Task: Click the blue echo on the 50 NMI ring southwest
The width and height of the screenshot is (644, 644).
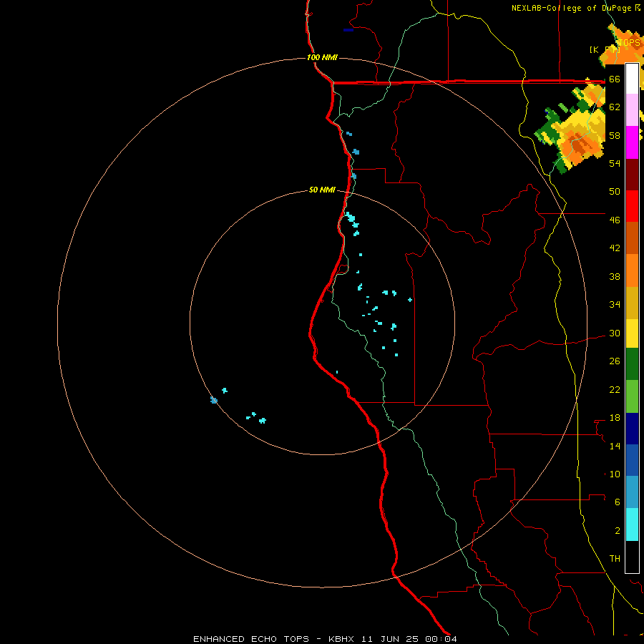Action: click(x=213, y=400)
